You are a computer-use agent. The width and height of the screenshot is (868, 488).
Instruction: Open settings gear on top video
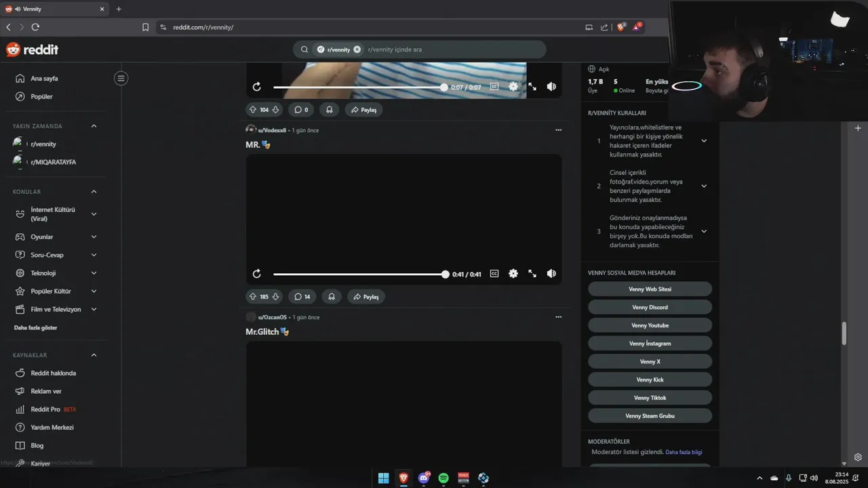[x=513, y=87]
